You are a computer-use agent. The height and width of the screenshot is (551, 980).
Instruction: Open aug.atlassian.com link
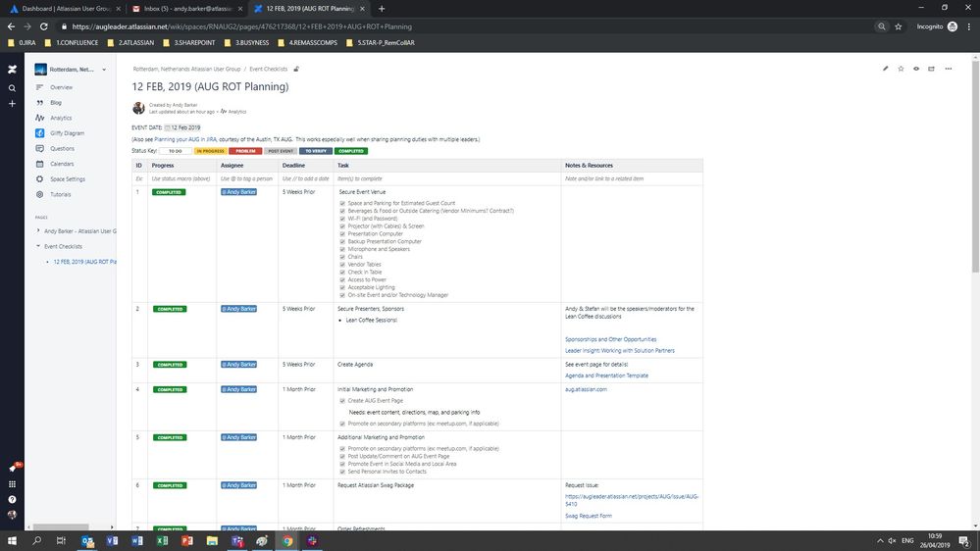coord(586,390)
